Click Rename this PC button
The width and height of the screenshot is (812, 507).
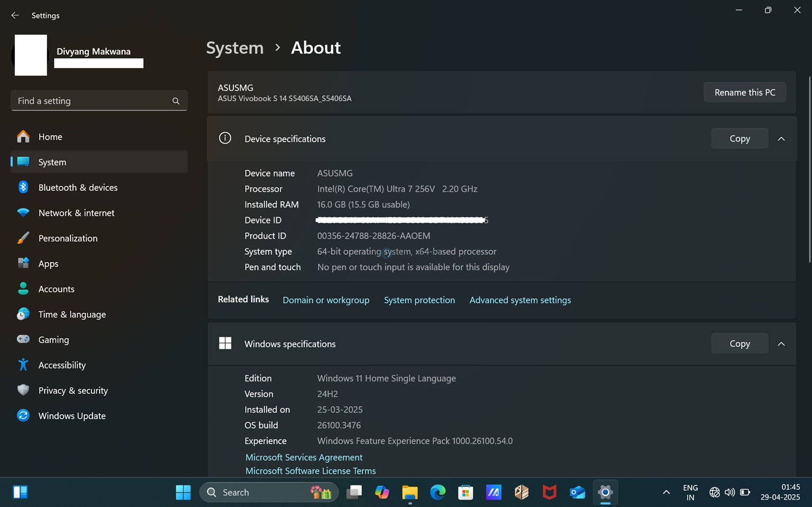coord(744,92)
